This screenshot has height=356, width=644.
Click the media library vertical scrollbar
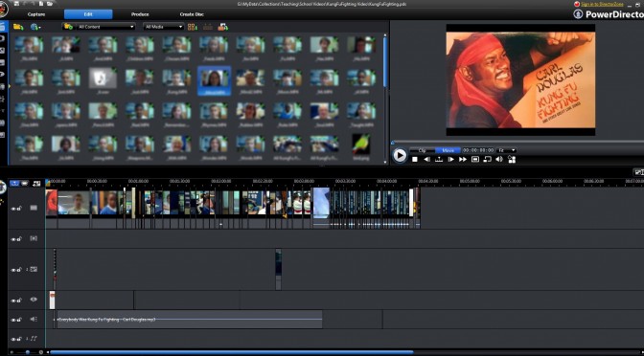pyautogui.click(x=385, y=61)
